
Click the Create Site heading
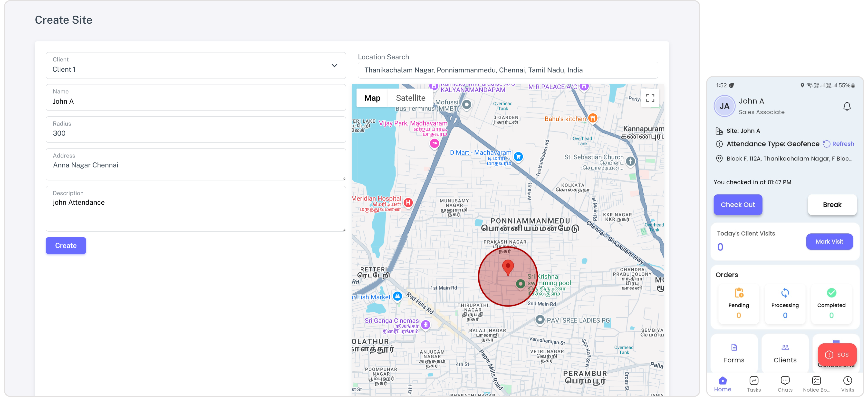point(63,20)
